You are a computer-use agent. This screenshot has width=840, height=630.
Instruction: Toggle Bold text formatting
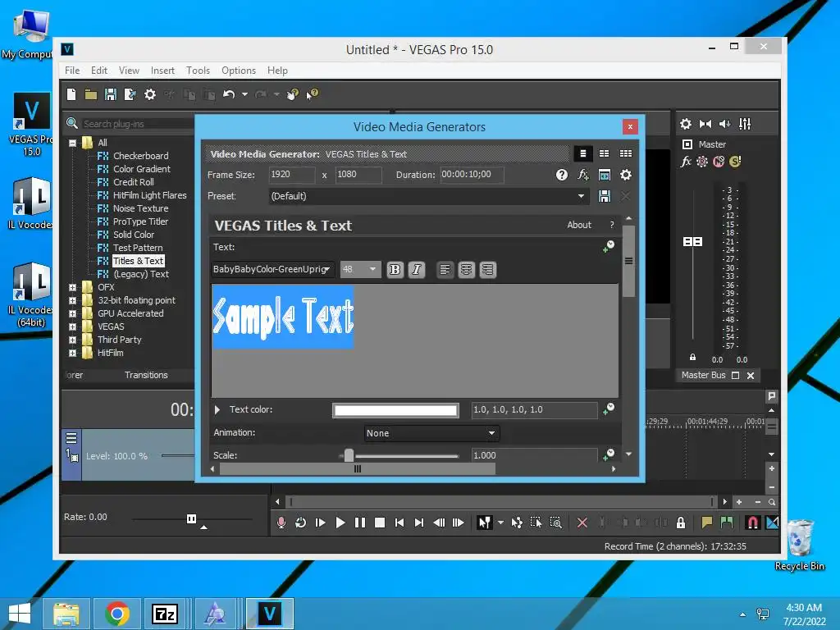(x=395, y=269)
